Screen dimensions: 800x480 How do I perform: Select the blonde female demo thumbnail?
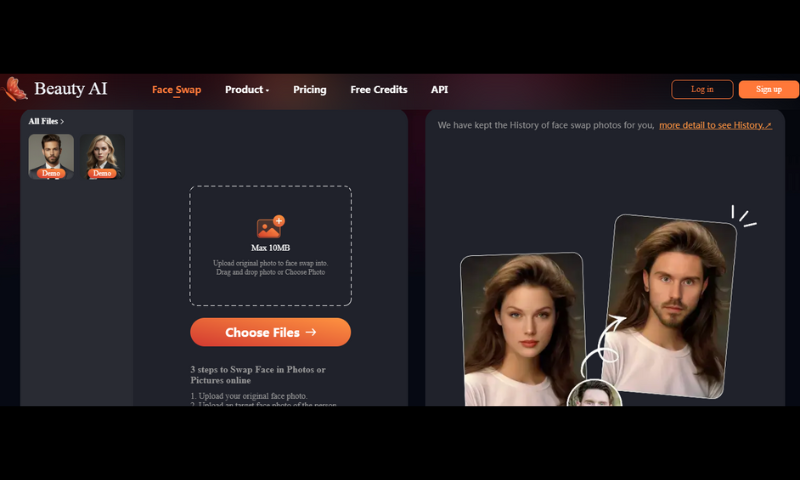[102, 153]
